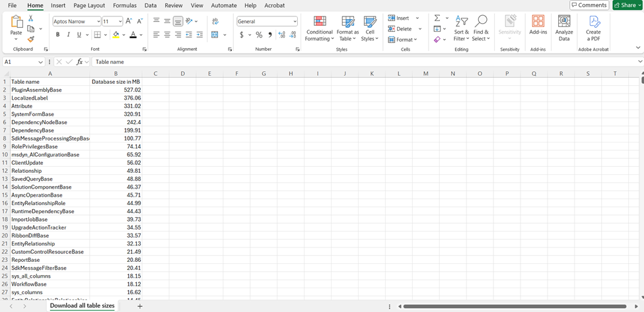
Task: Click the yellow Fill Color swatch
Action: [116, 35]
